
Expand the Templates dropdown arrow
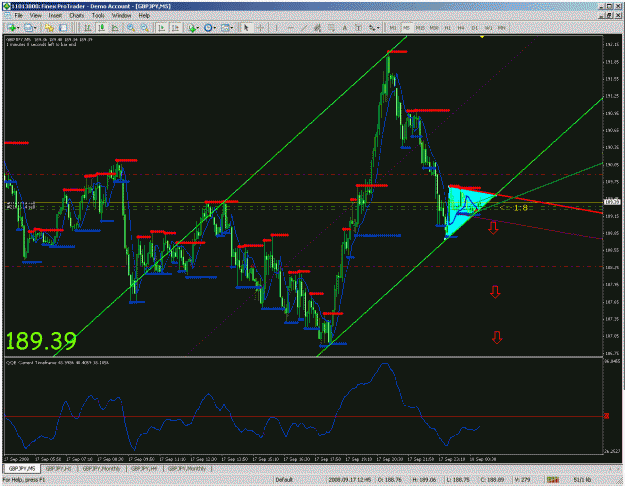(x=232, y=28)
